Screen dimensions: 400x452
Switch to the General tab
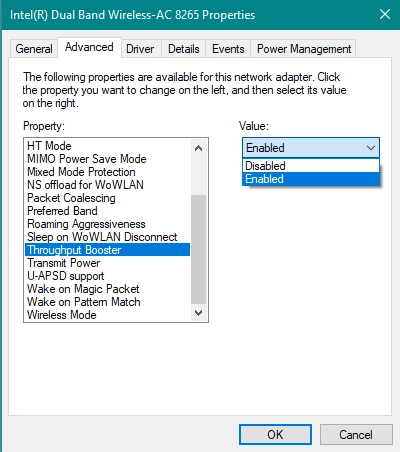[x=34, y=49]
